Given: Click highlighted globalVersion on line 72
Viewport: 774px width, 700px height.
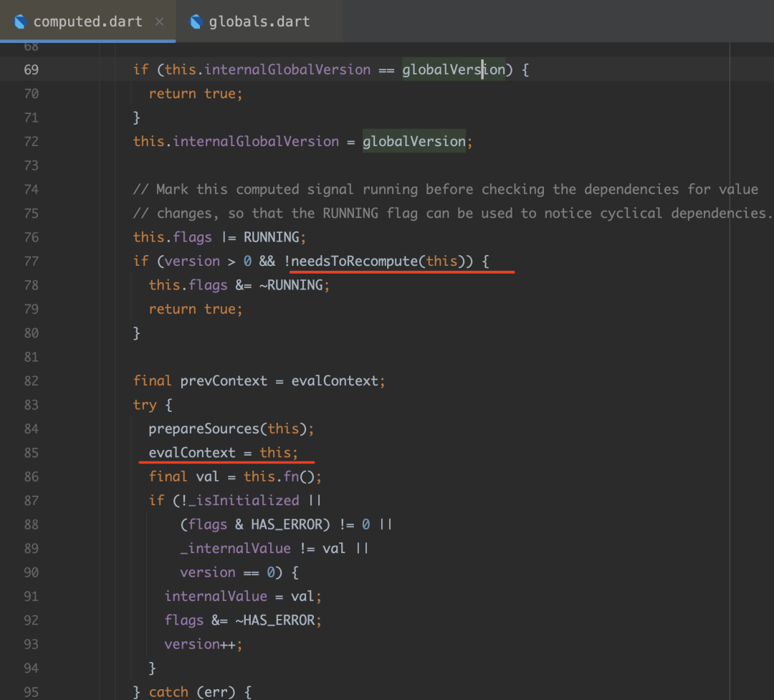Looking at the screenshot, I should 414,141.
